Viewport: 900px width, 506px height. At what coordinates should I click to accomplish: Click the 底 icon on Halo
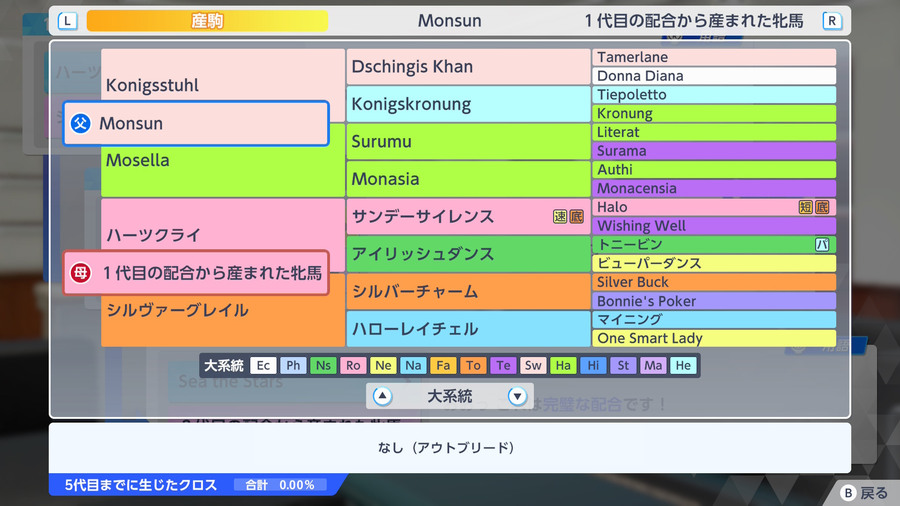click(x=822, y=207)
